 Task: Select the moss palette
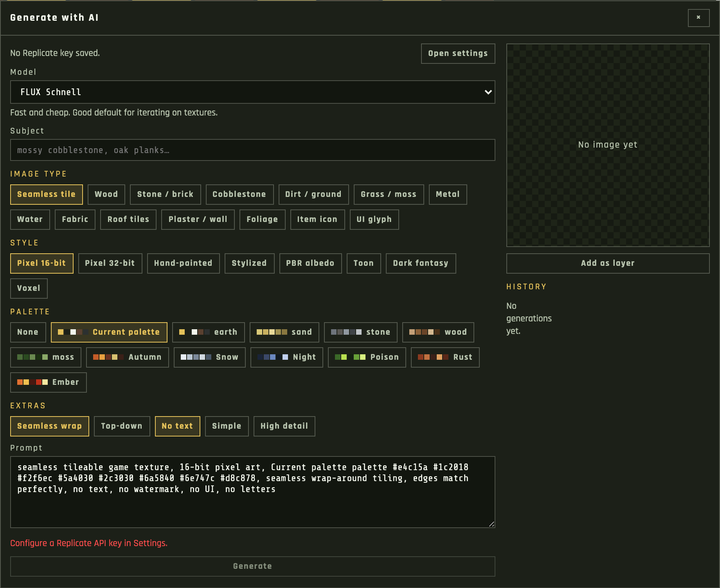click(45, 357)
